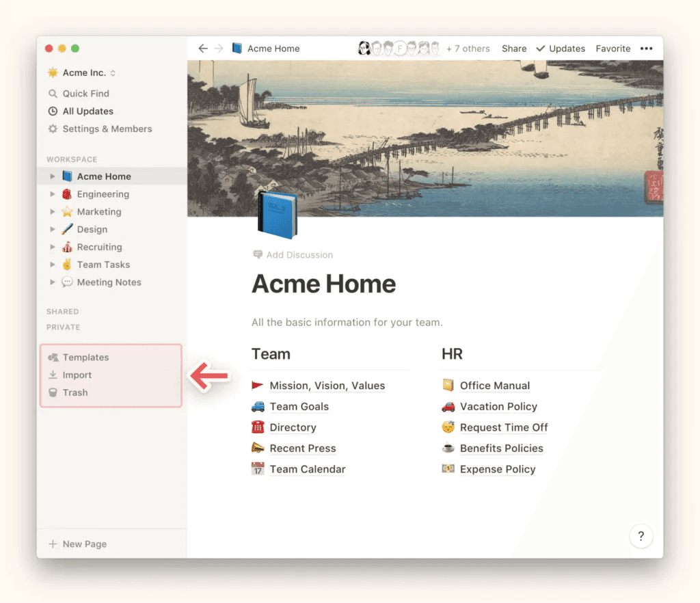Expand the Design page arrow
700x603 pixels.
click(x=52, y=230)
